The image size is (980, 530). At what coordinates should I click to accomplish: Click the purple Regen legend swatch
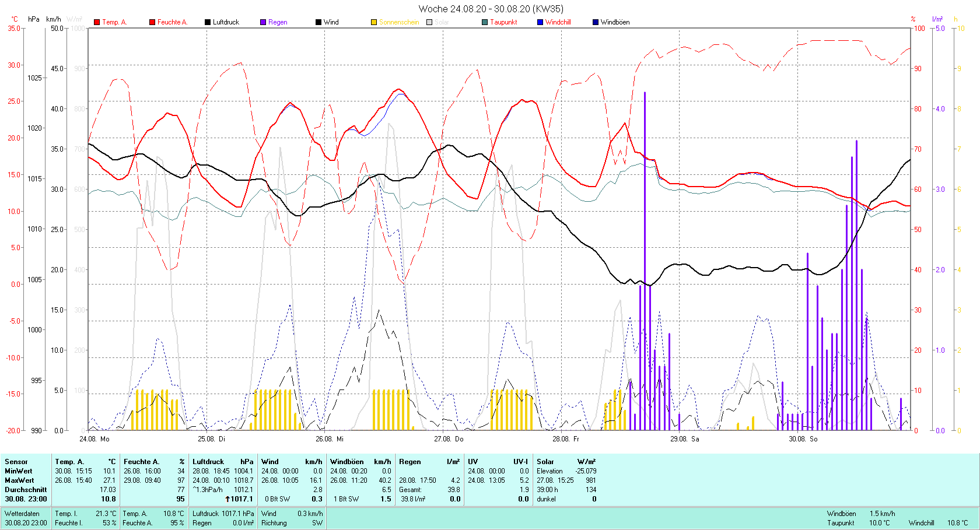[263, 22]
